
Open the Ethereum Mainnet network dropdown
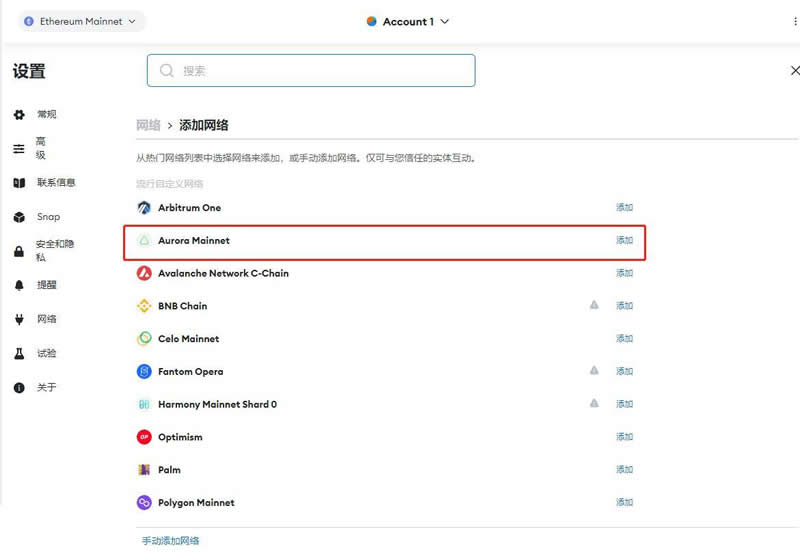(82, 21)
